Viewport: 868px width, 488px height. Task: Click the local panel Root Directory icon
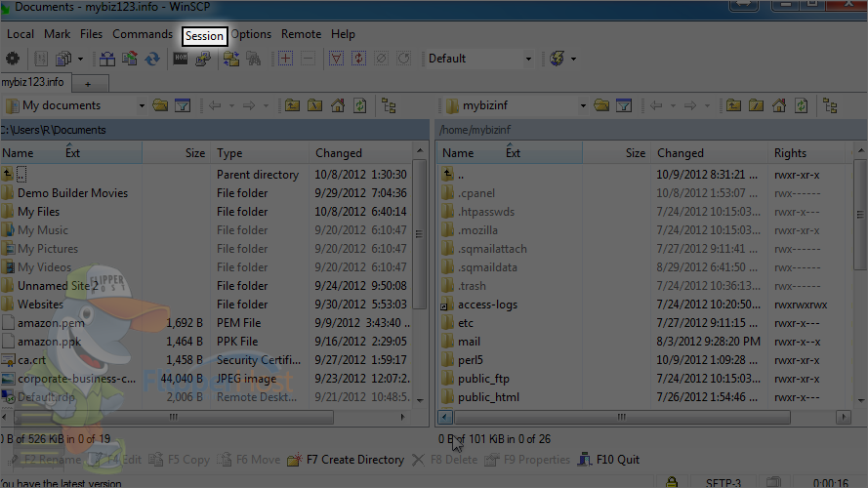(315, 105)
